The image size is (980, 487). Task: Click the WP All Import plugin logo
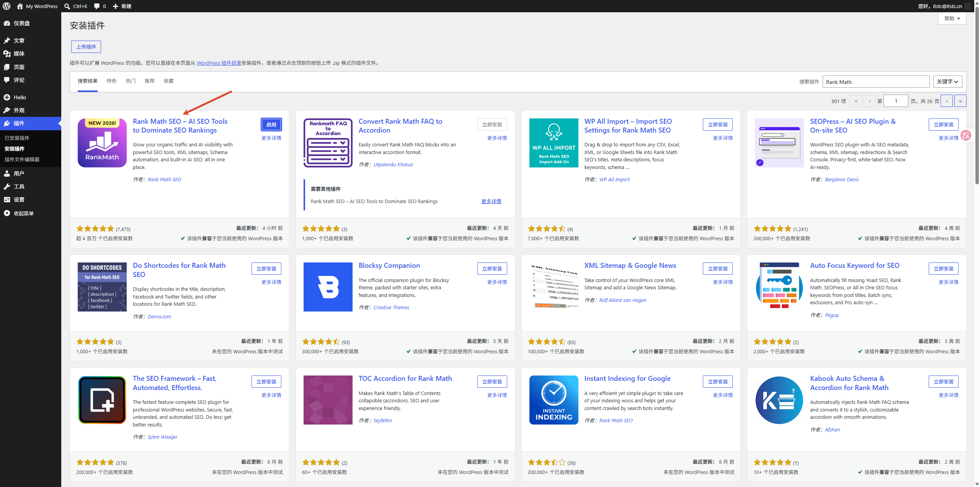click(554, 143)
